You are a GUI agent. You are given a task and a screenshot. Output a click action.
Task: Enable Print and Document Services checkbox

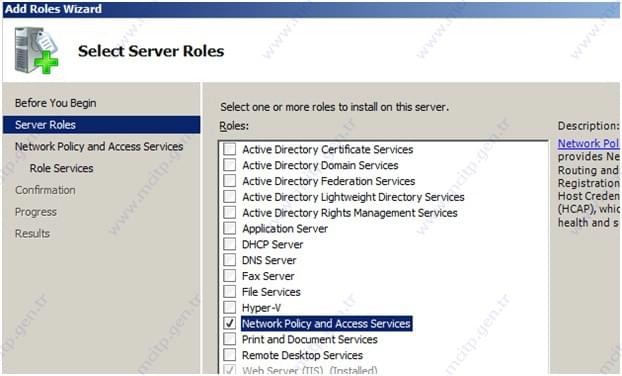pyautogui.click(x=229, y=339)
